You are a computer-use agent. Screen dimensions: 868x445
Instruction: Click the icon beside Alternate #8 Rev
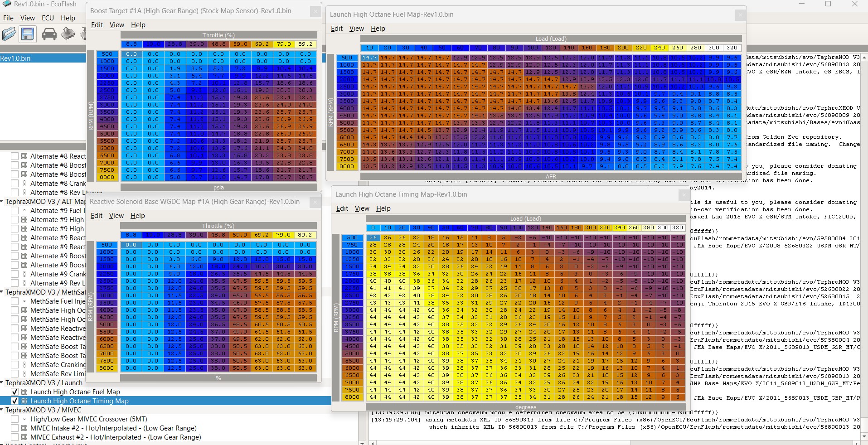(x=24, y=193)
